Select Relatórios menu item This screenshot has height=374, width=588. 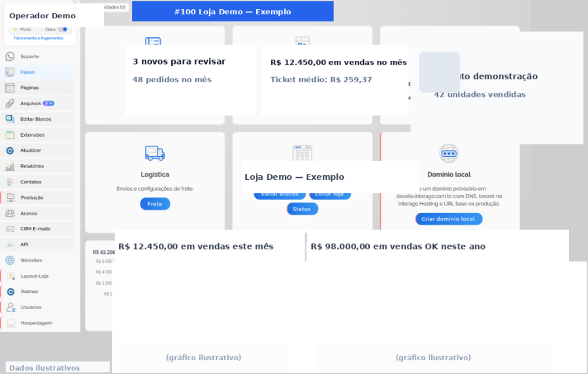(x=37, y=166)
